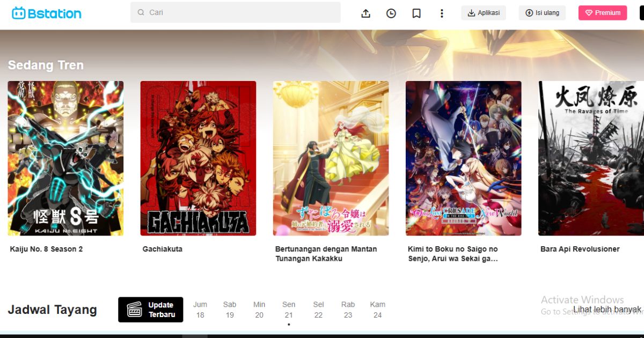Click the upload/share icon in toolbar
644x338 pixels.
(365, 13)
